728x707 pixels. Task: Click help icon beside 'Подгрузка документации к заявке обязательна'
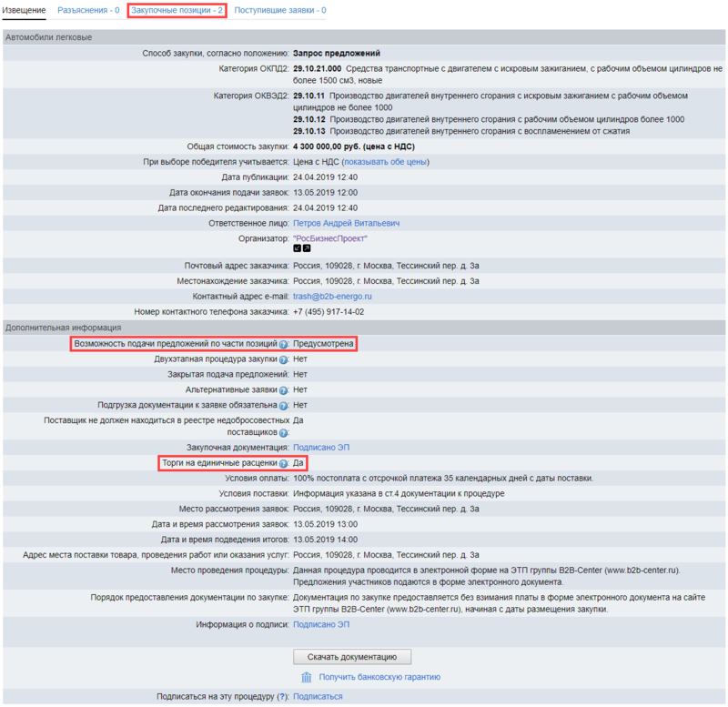284,405
